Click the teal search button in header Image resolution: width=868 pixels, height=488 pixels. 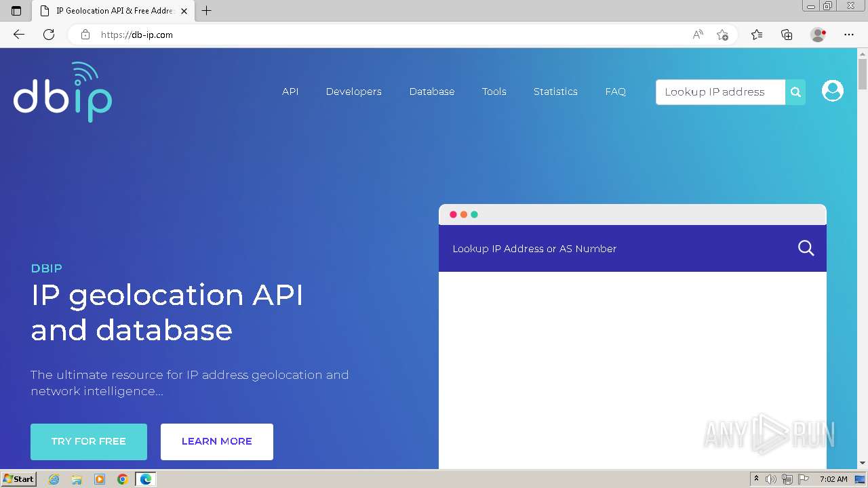pos(795,92)
